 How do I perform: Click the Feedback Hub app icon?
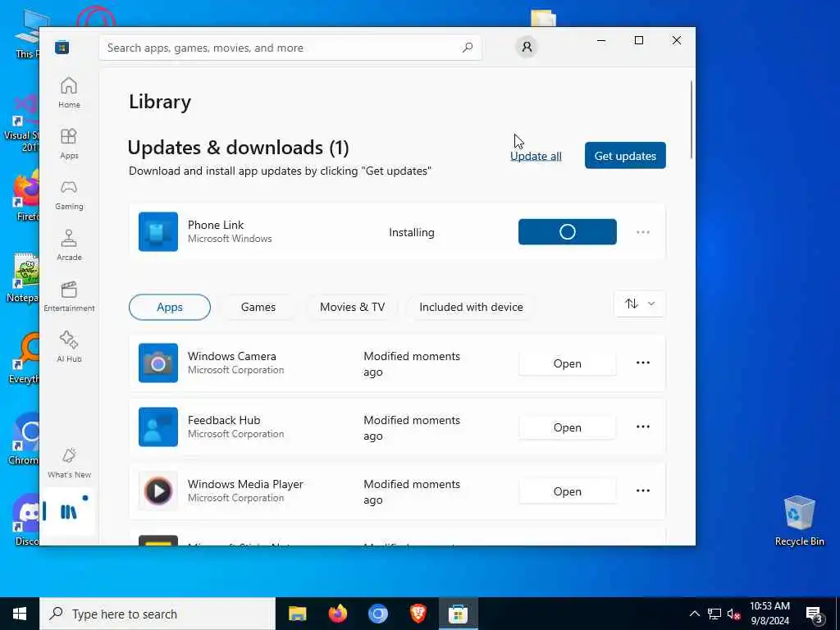click(158, 427)
